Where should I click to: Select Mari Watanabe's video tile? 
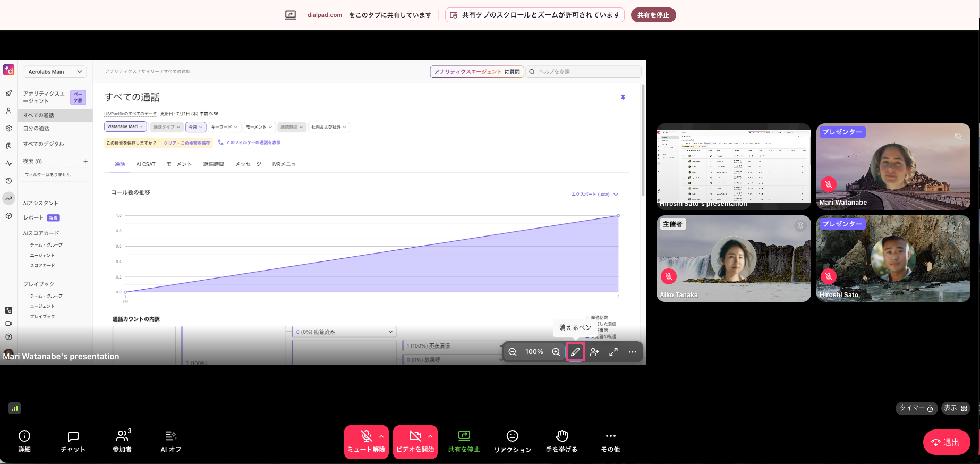click(x=893, y=167)
